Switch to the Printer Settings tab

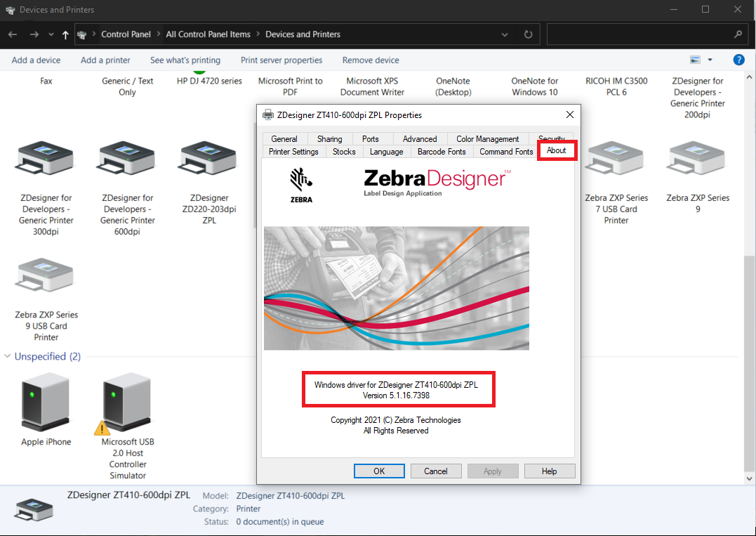[293, 152]
